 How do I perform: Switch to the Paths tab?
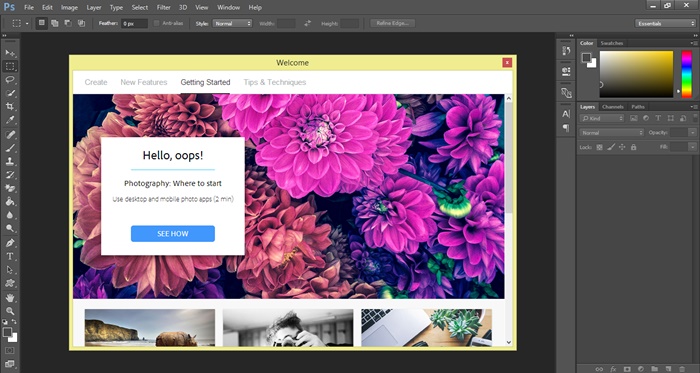click(638, 107)
